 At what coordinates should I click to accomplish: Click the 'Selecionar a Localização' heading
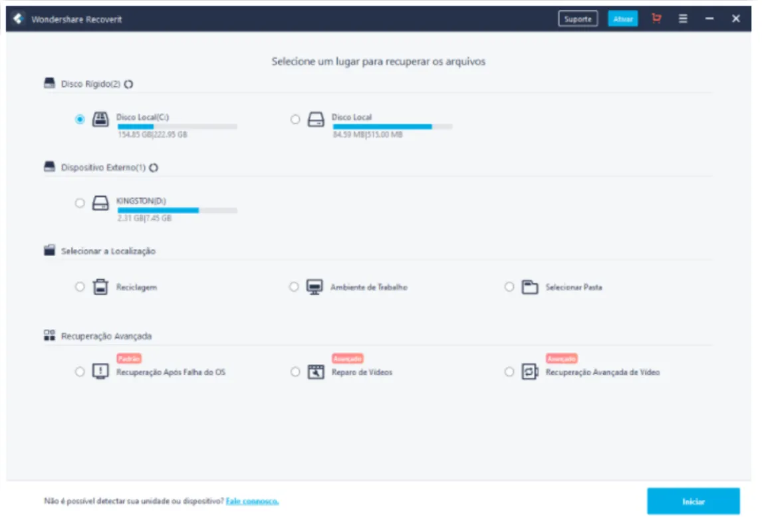pyautogui.click(x=108, y=251)
